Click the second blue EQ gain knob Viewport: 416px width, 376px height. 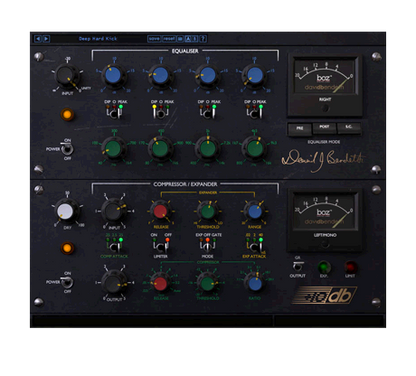coord(160,75)
